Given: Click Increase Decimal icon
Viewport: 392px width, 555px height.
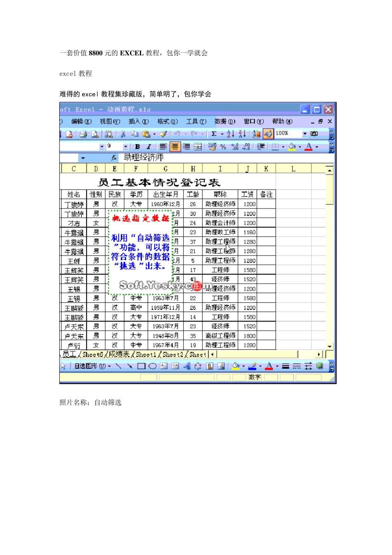Looking at the screenshot, I should 235,147.
